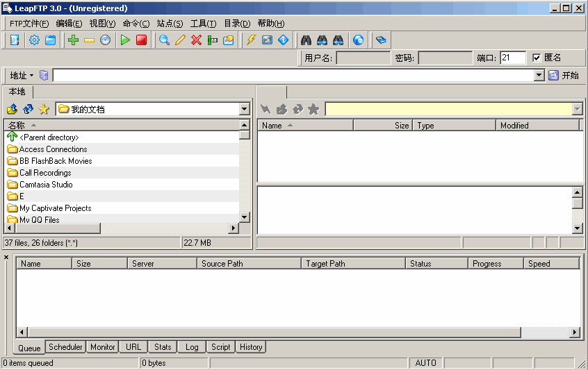Switch to the Script tab

click(220, 347)
